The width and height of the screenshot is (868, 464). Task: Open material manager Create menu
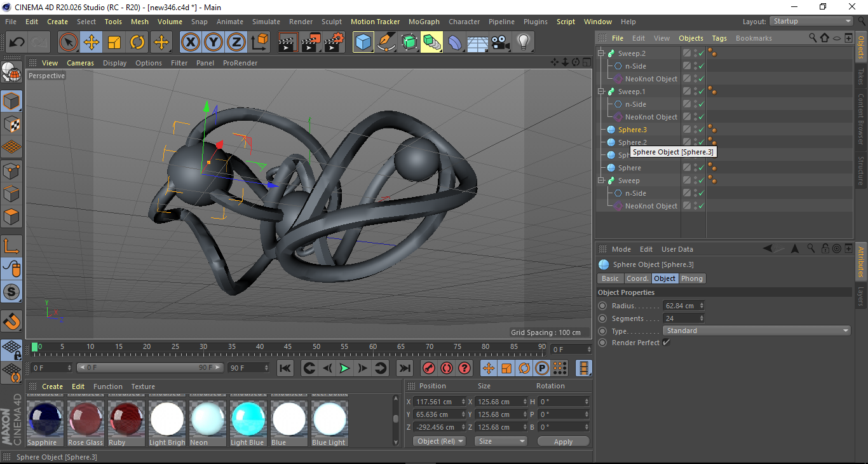pos(52,386)
